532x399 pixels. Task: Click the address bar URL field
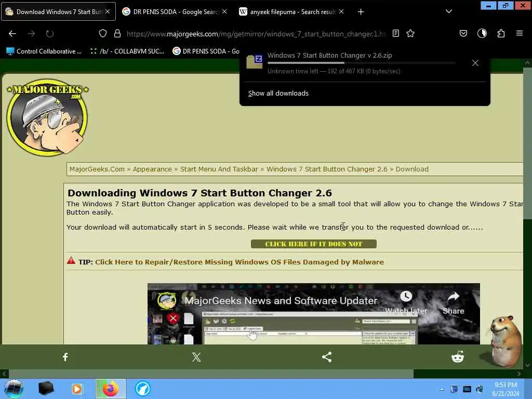256,34
